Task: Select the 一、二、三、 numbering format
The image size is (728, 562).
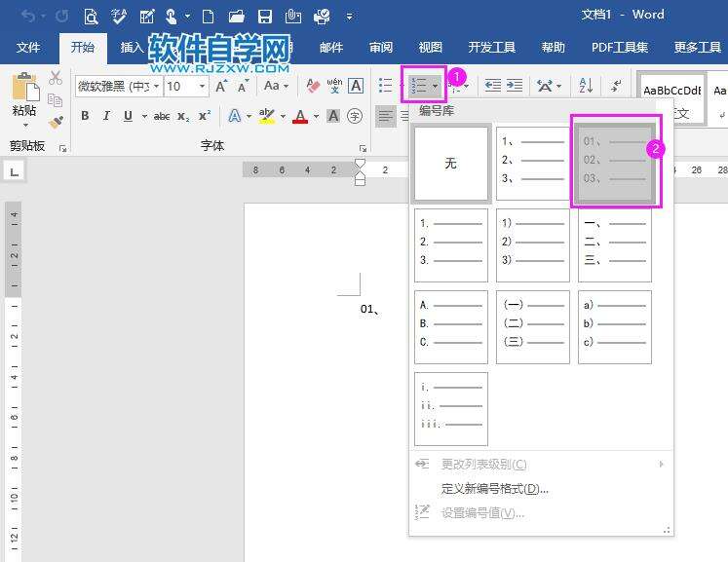Action: pos(615,245)
